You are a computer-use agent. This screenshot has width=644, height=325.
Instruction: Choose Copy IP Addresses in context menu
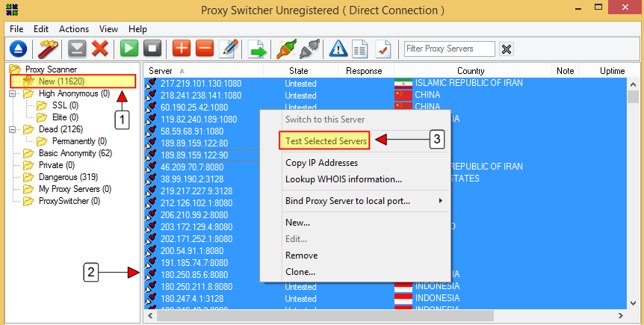point(321,163)
